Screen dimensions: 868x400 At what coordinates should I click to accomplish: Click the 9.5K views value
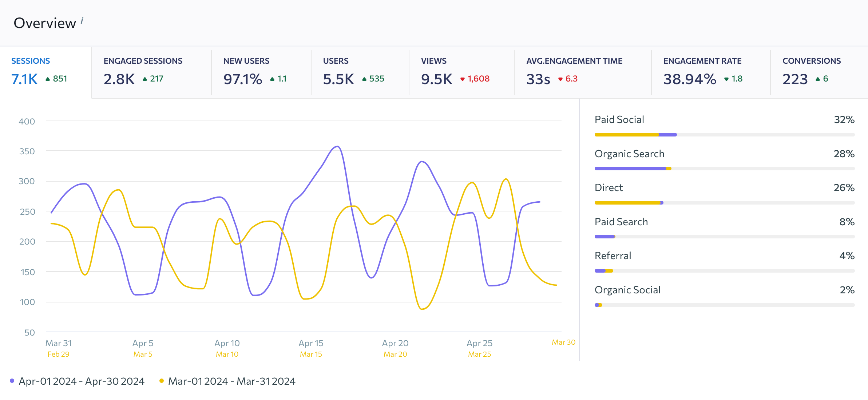436,79
